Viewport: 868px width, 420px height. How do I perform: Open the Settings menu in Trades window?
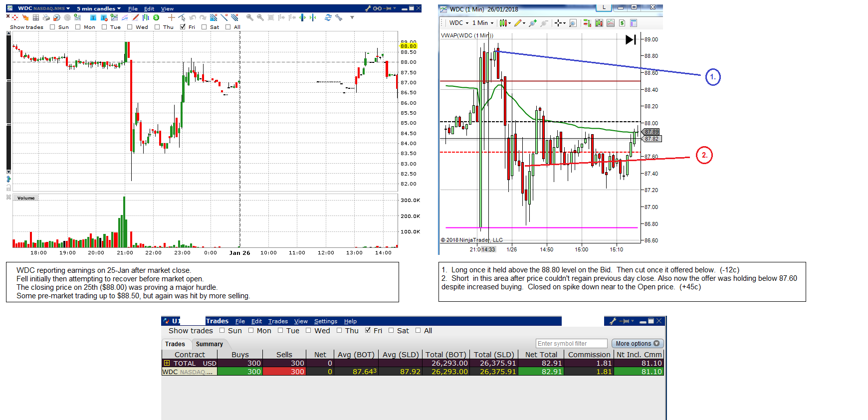click(326, 321)
